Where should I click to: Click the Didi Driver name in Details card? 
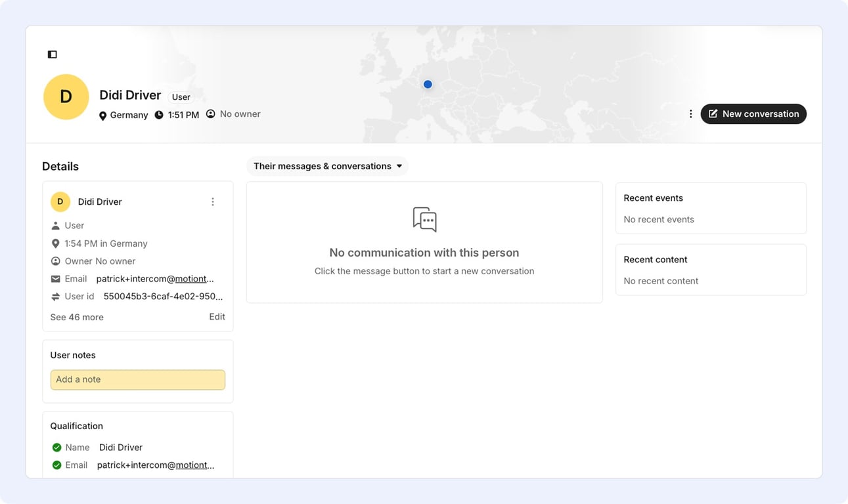tap(100, 202)
